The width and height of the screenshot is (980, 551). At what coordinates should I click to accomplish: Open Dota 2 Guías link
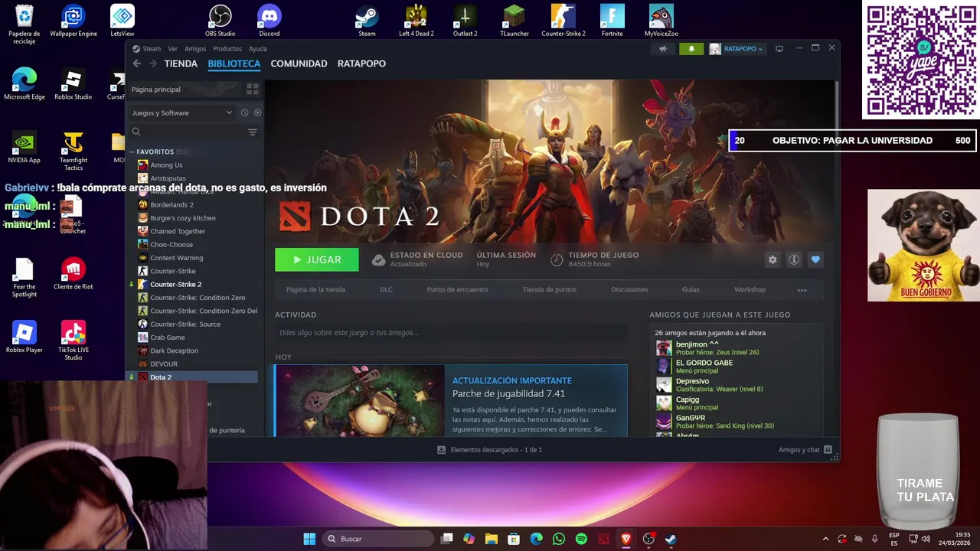click(x=691, y=289)
